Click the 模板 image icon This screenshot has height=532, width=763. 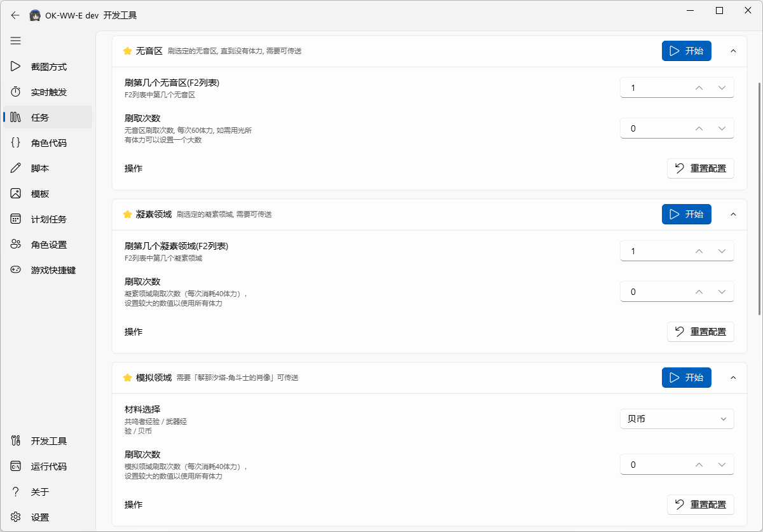pos(16,194)
